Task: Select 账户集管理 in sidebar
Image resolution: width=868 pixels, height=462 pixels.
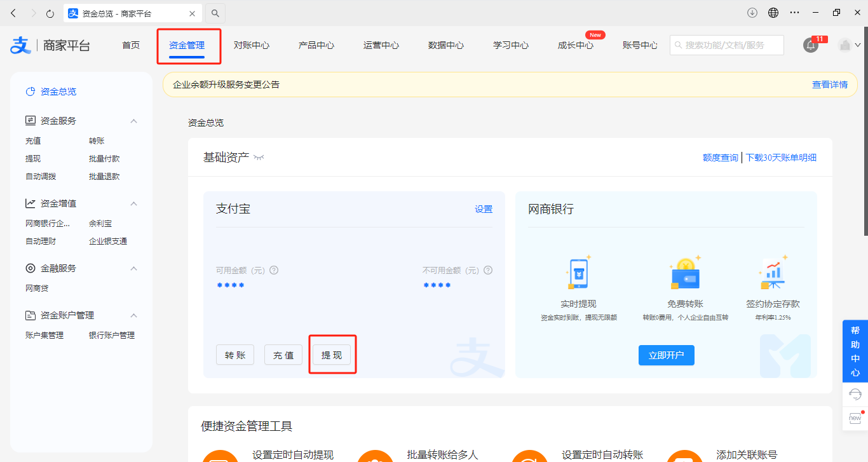Action: click(44, 336)
